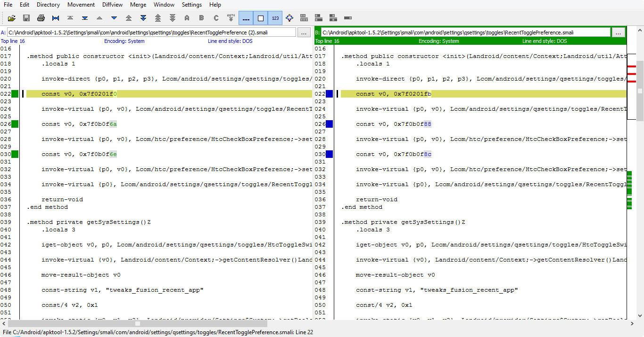
Task: Toggle the 123 line numbers button
Action: pyautogui.click(x=275, y=18)
